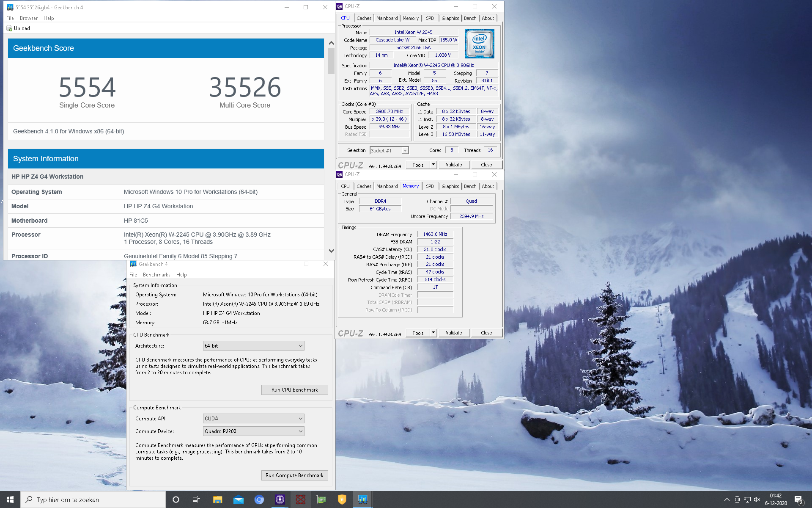812x508 pixels.
Task: Open Compute API CUDA dropdown
Action: 254,419
